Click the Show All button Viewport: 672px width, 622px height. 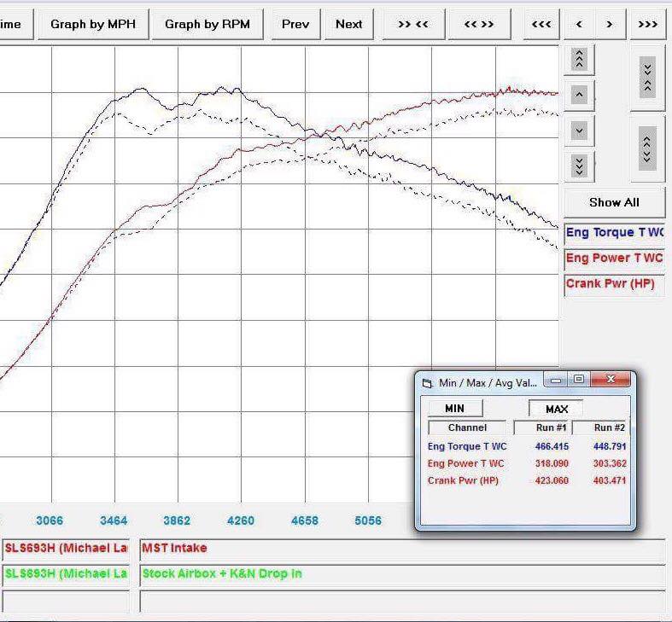pyautogui.click(x=614, y=202)
